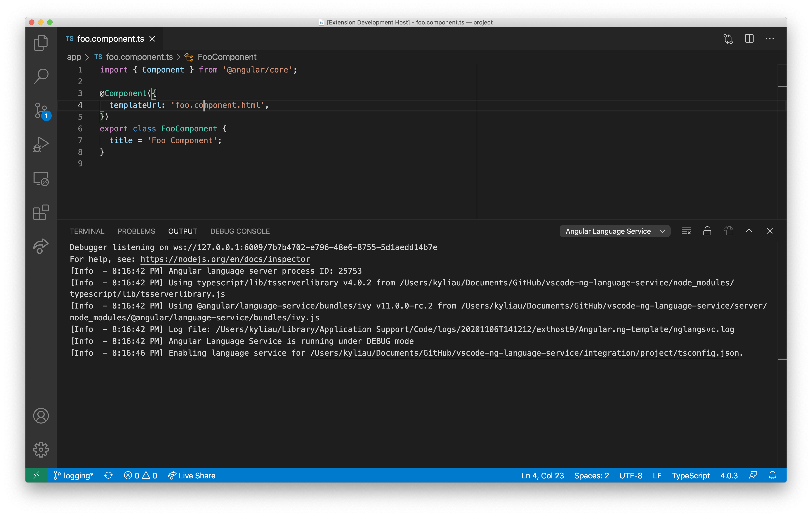This screenshot has height=516, width=812.
Task: Switch to the DEBUG CONSOLE tab
Action: pyautogui.click(x=240, y=231)
